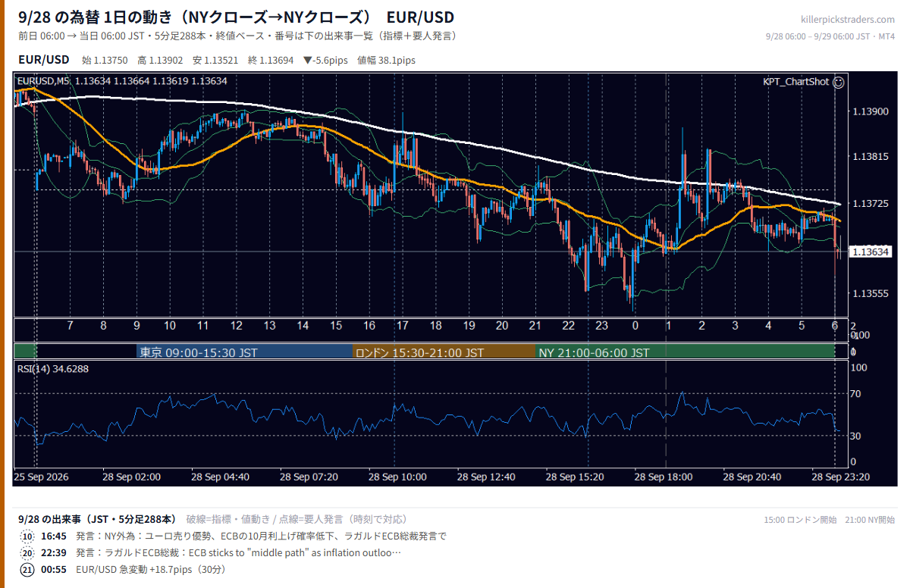The width and height of the screenshot is (910, 588).
Task: Click the opening price 始 1.13750
Action: coord(105,61)
